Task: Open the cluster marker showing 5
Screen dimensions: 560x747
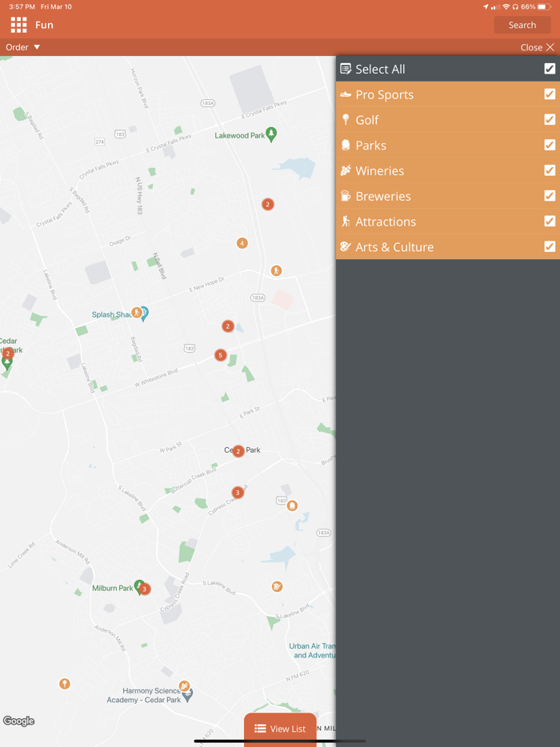Action: pyautogui.click(x=220, y=355)
